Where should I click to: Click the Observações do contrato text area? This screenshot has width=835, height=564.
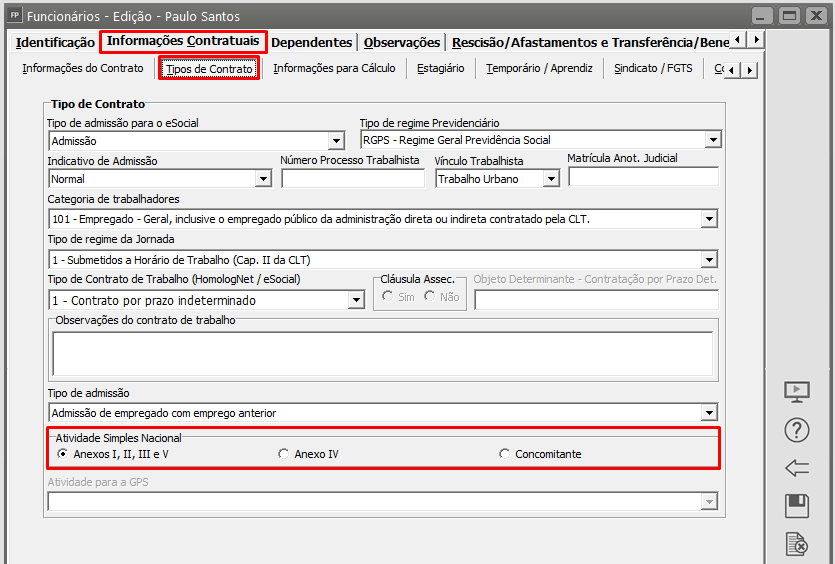(382, 353)
